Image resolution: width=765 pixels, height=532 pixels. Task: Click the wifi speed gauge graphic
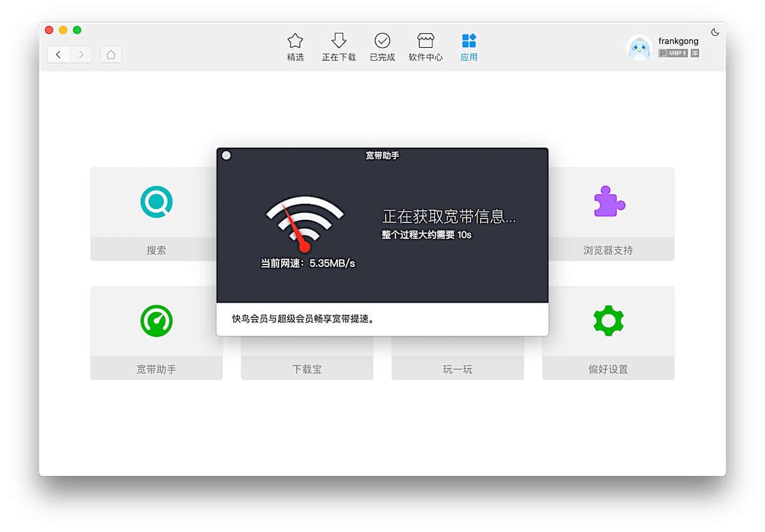coord(305,223)
